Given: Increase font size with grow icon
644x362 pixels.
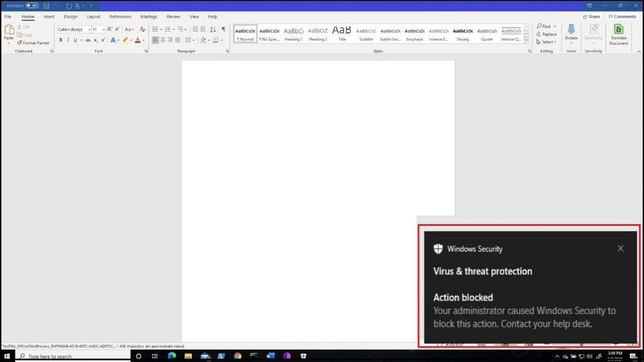Looking at the screenshot, I should click(110, 29).
